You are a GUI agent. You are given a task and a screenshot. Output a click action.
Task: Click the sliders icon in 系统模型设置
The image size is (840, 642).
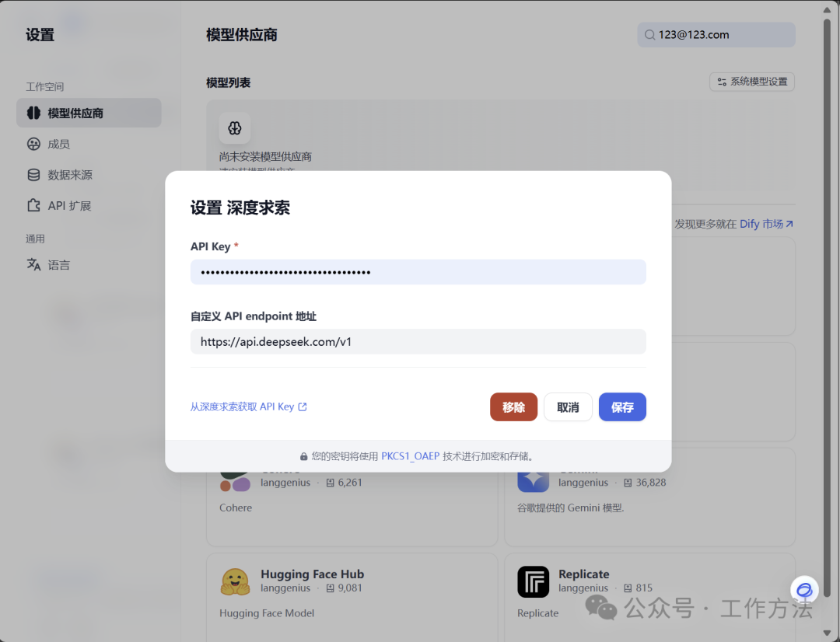tap(722, 82)
